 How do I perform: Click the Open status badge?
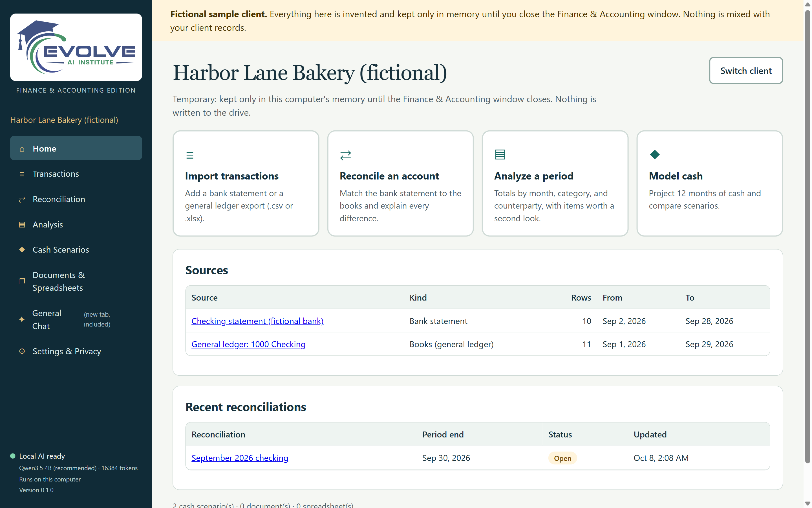tap(562, 458)
